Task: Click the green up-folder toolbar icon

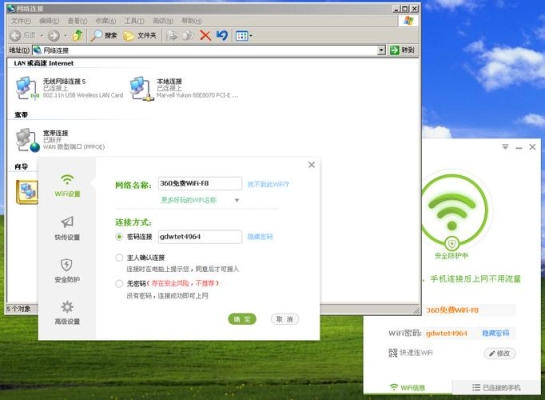Action: click(78, 35)
